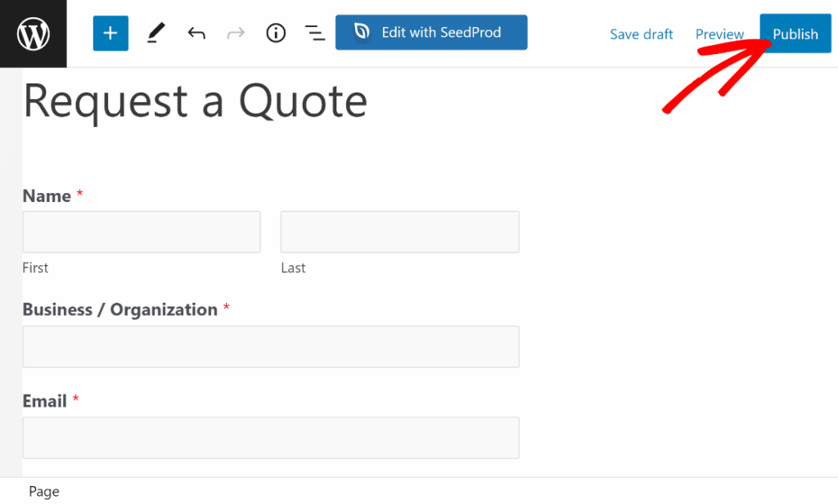Viewport: 838px width, 504px height.
Task: Select the Tools pencil icon
Action: [155, 34]
